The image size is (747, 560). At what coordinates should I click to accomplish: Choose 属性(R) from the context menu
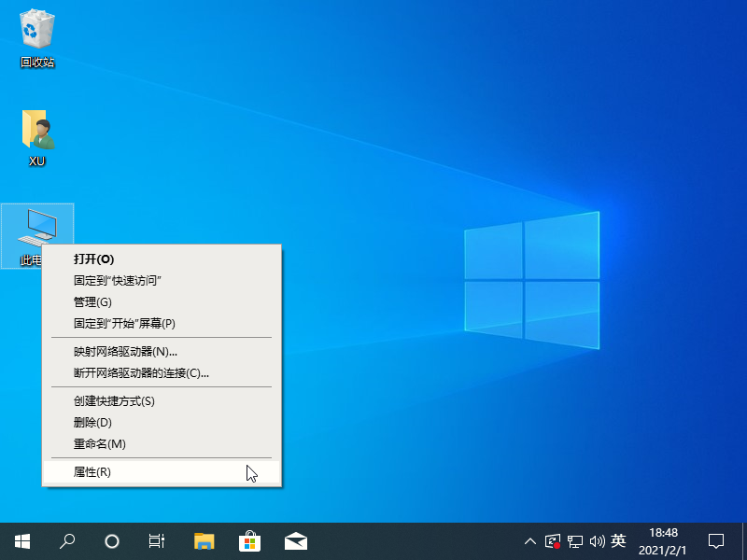click(92, 472)
